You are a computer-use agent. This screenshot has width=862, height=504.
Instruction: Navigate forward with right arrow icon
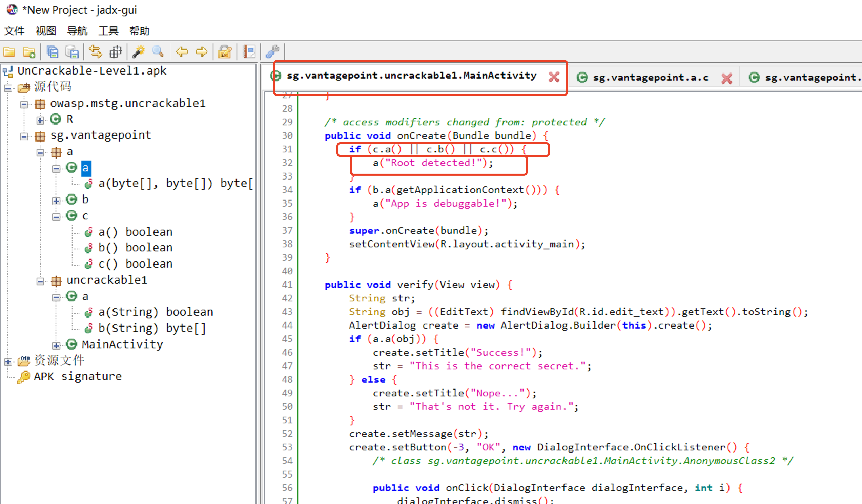pyautogui.click(x=202, y=52)
